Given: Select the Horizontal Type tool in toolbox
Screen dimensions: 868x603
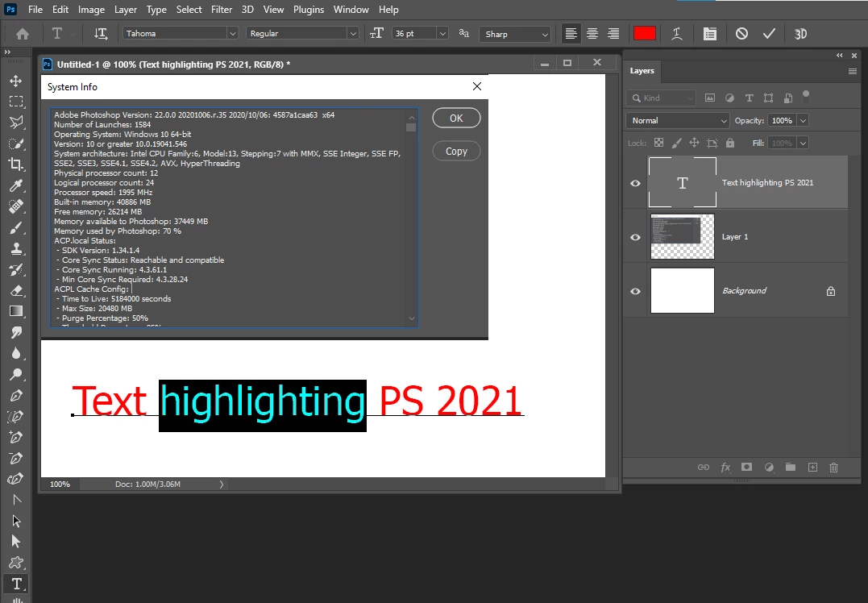Looking at the screenshot, I should point(16,584).
